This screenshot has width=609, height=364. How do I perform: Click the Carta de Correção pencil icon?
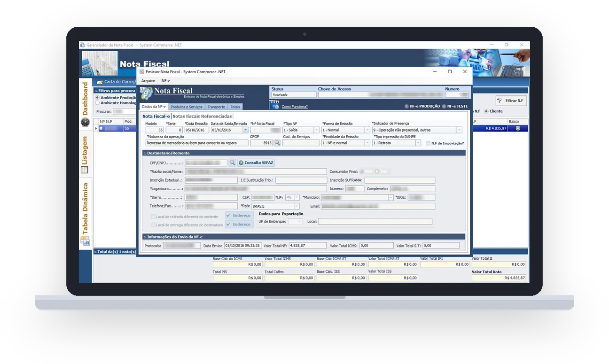(100, 82)
